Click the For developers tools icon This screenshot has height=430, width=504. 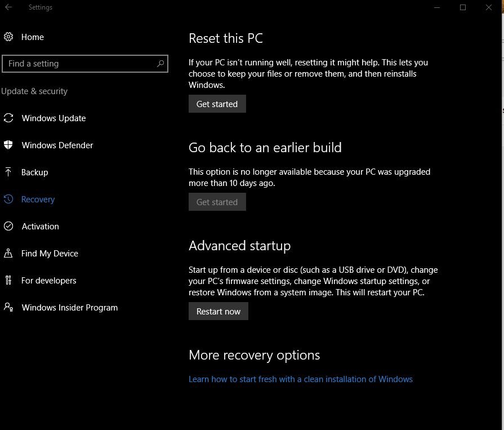point(8,281)
